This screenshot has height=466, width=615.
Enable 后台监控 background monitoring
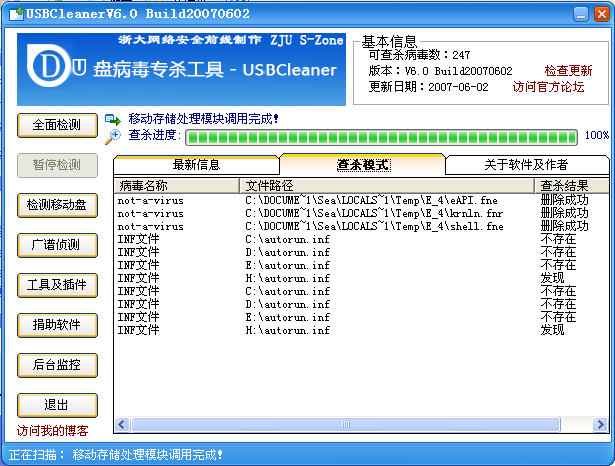(x=57, y=365)
